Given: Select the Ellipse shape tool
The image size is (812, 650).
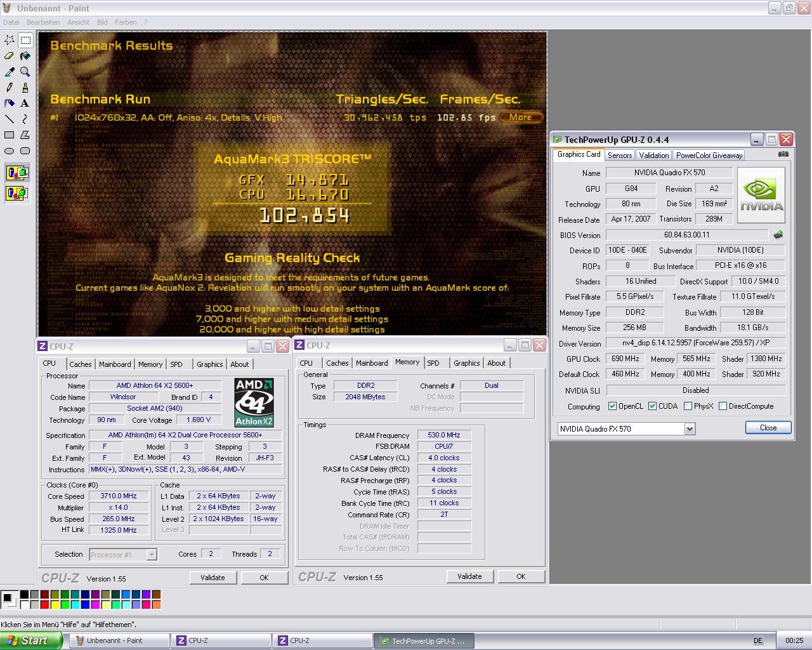Looking at the screenshot, I should pyautogui.click(x=10, y=150).
